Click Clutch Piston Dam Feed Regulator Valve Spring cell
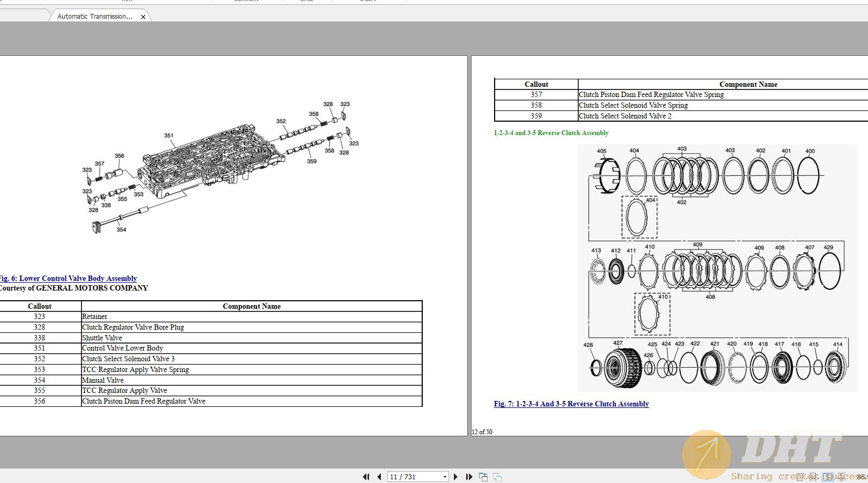 click(x=723, y=94)
